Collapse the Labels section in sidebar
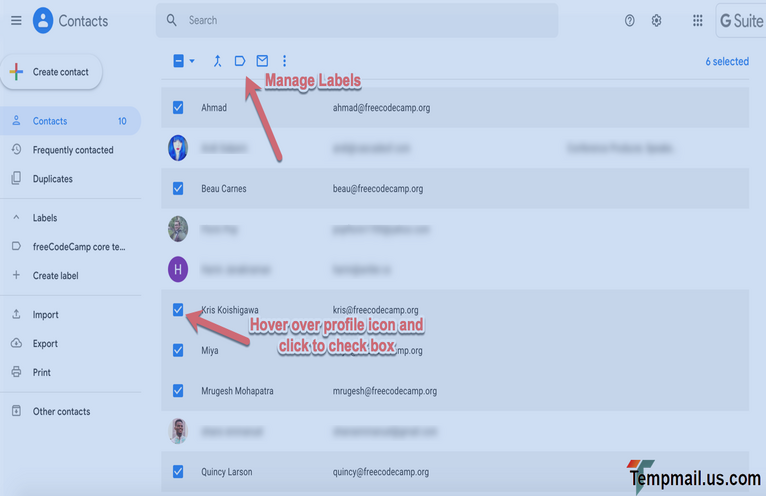The image size is (766, 496). point(16,217)
